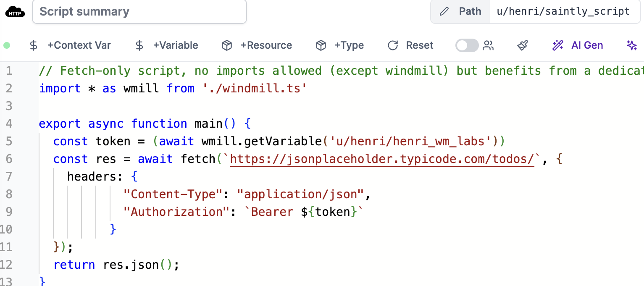Click the paintbrush format icon
The width and height of the screenshot is (644, 286).
coord(523,45)
